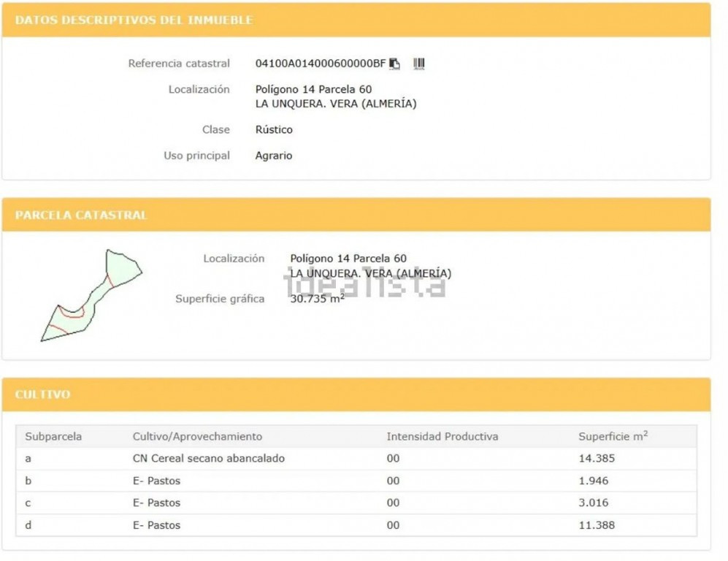The width and height of the screenshot is (728, 561).
Task: Select the 'E- Pastos' cell in row c
Action: (x=156, y=503)
